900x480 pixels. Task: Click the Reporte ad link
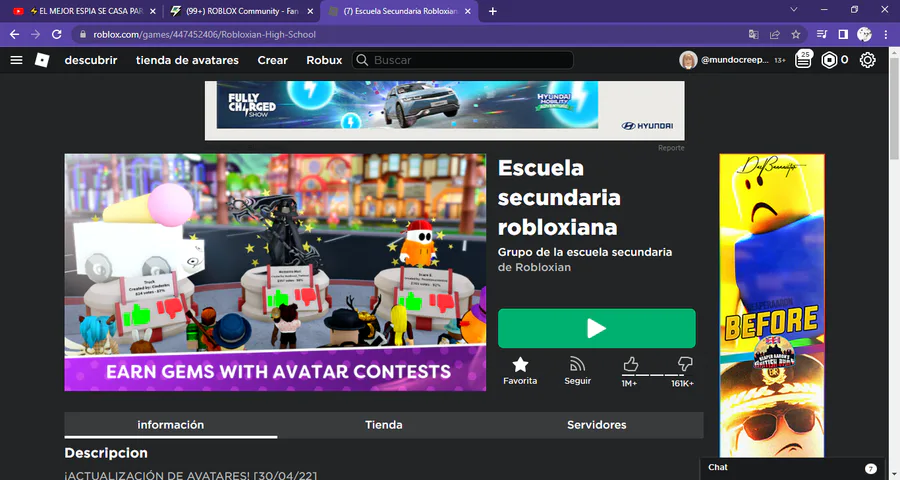(671, 148)
